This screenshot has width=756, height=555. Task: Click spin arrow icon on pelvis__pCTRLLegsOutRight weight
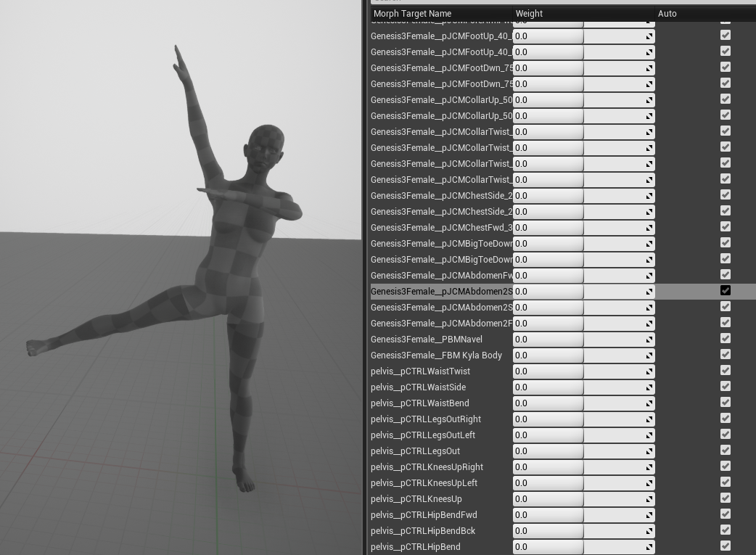649,419
